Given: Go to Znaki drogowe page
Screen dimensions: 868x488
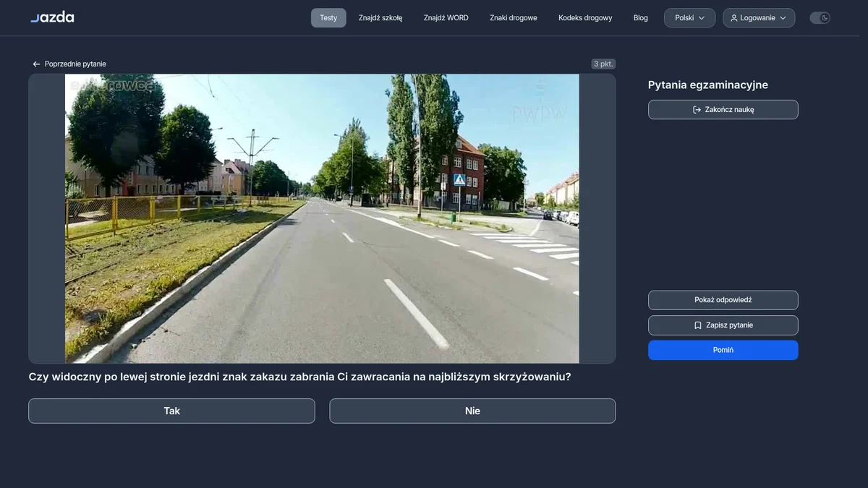Looking at the screenshot, I should click(x=514, y=18).
